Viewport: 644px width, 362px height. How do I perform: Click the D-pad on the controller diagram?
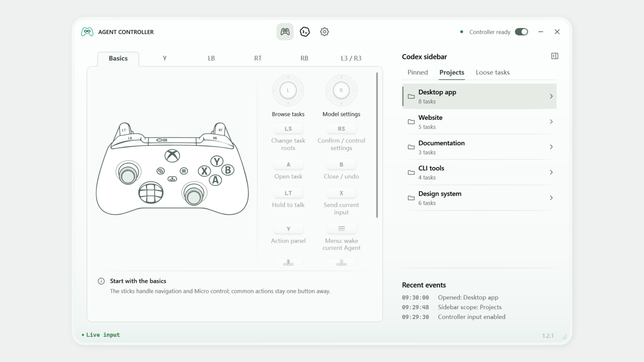[x=151, y=193]
